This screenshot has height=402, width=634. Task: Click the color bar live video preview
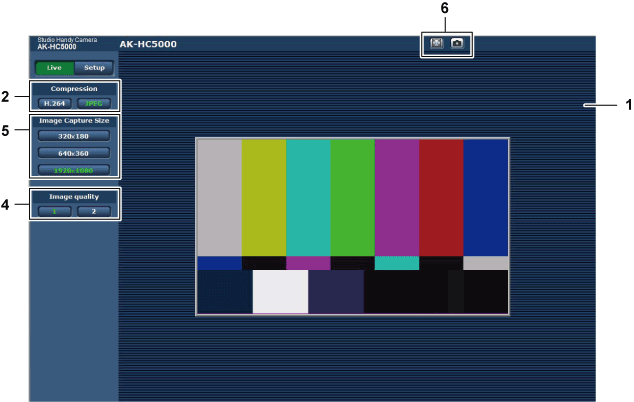point(353,226)
